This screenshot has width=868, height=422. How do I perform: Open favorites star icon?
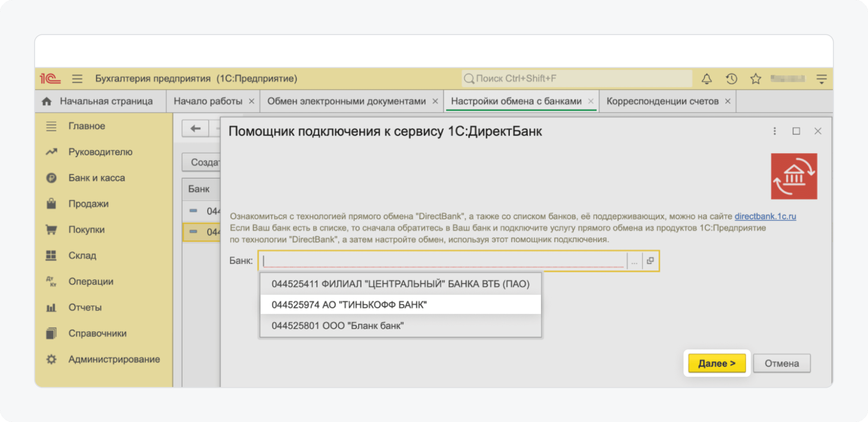pos(756,79)
